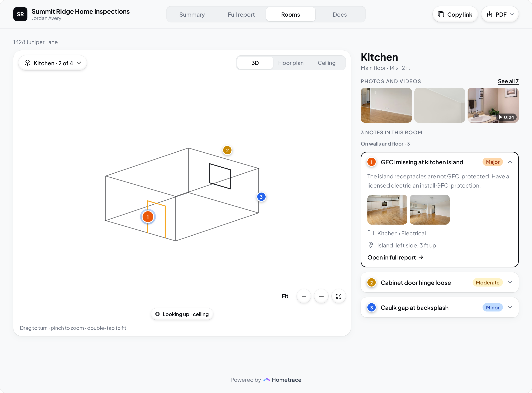This screenshot has height=393, width=532.
Task: Expand the Cabinet door hinge loose note
Action: [x=510, y=282]
